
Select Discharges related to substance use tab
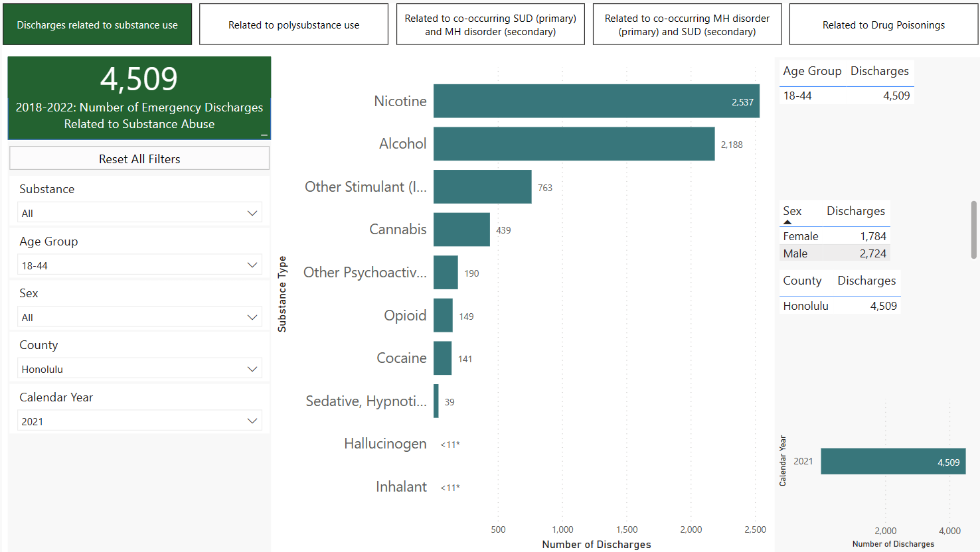(x=97, y=25)
